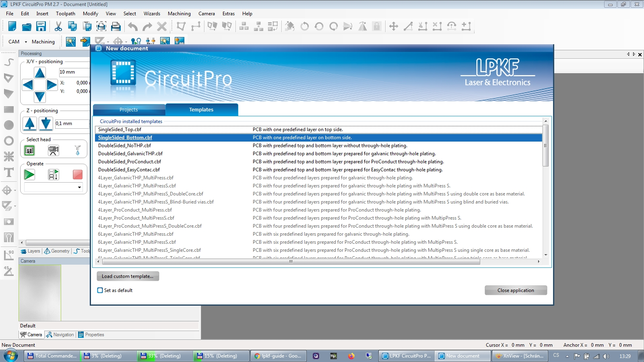Click the scroll down arrow of template list
Image resolution: width=644 pixels, height=362 pixels.
546,255
